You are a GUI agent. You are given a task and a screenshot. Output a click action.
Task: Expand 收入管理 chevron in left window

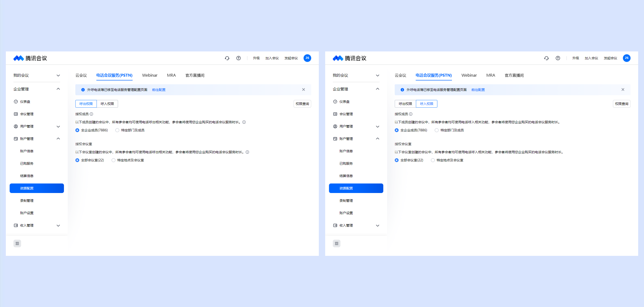point(58,226)
